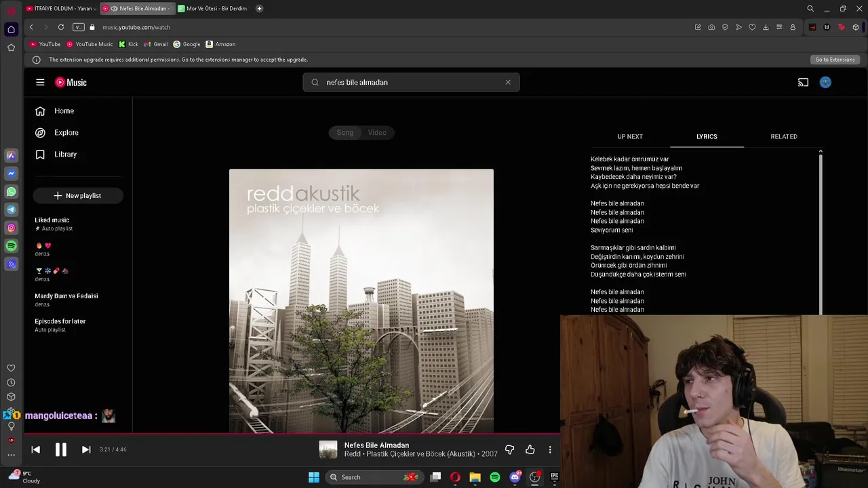Open the Kick bookmark
Viewport: 868px width, 488px height.
tap(128, 44)
